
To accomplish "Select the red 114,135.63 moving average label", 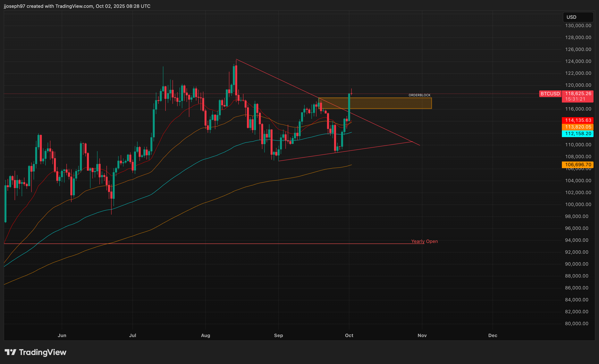I will tap(578, 120).
